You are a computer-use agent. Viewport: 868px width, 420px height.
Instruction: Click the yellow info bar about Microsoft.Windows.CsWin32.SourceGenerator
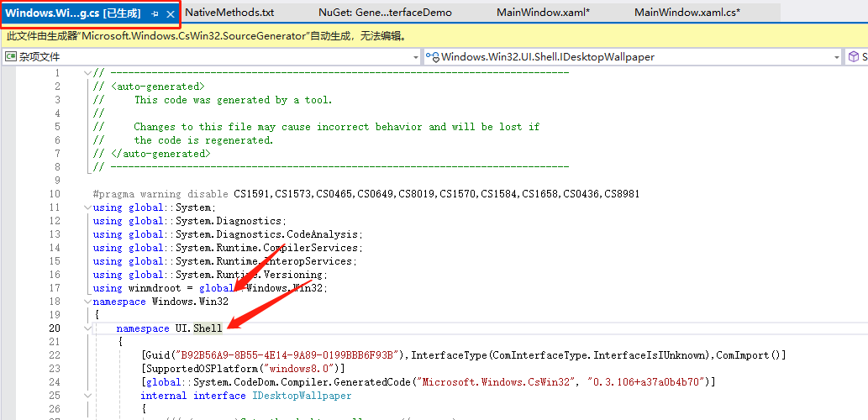click(x=434, y=36)
